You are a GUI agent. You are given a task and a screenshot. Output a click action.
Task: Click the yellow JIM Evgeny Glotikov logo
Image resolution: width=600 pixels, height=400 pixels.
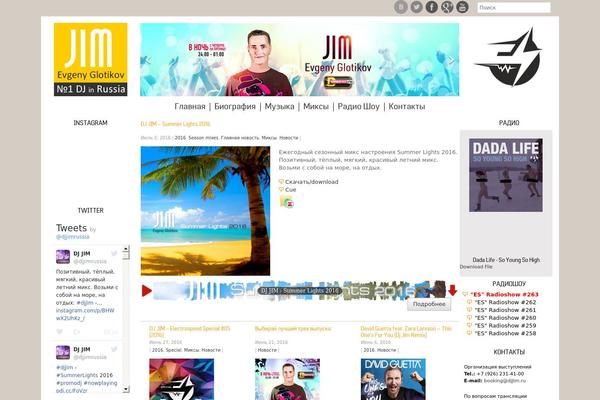(x=91, y=59)
